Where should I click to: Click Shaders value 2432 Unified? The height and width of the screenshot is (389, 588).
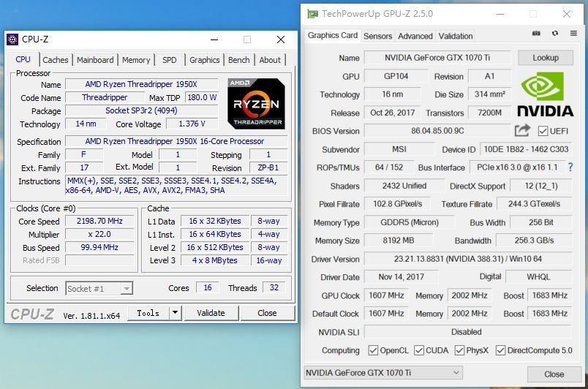click(x=404, y=186)
